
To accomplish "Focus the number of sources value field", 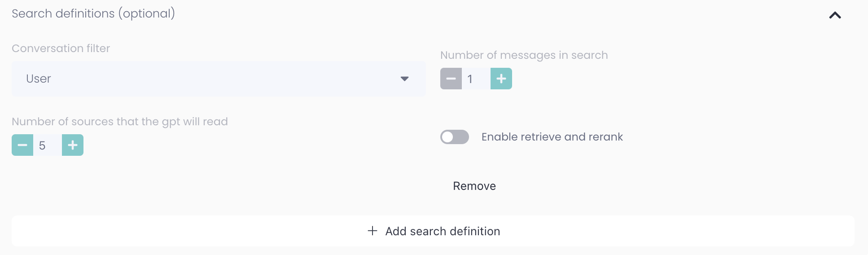I will [x=47, y=145].
